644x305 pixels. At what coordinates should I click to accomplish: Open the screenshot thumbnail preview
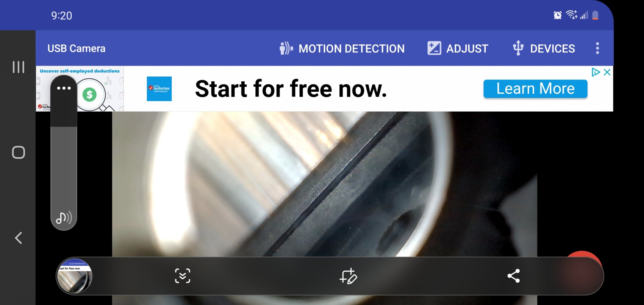(x=74, y=276)
